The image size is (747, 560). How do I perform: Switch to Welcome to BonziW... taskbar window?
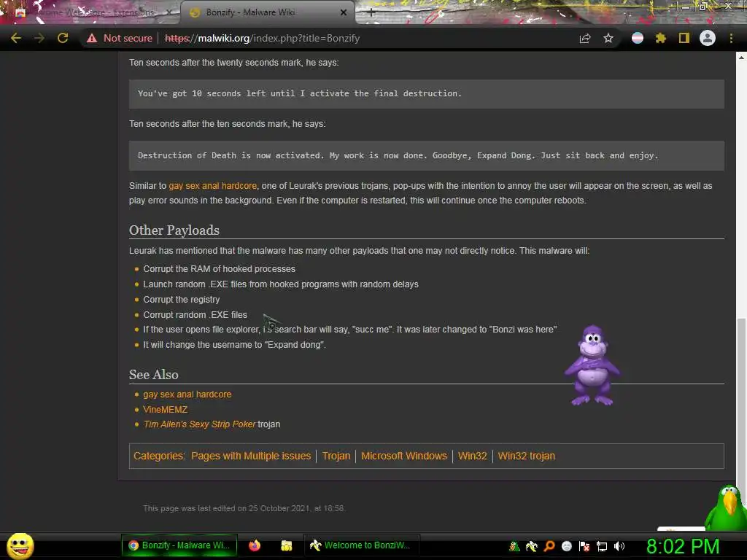(x=362, y=545)
